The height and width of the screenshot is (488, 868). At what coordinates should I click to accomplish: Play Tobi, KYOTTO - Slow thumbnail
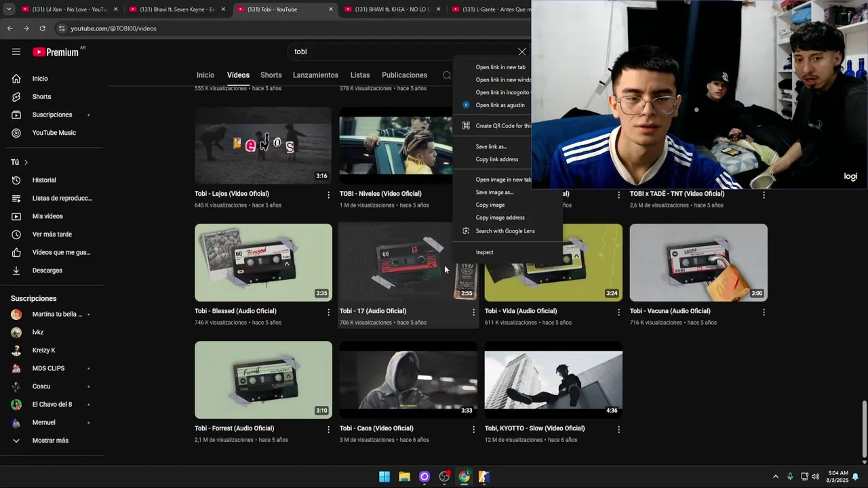click(x=553, y=380)
